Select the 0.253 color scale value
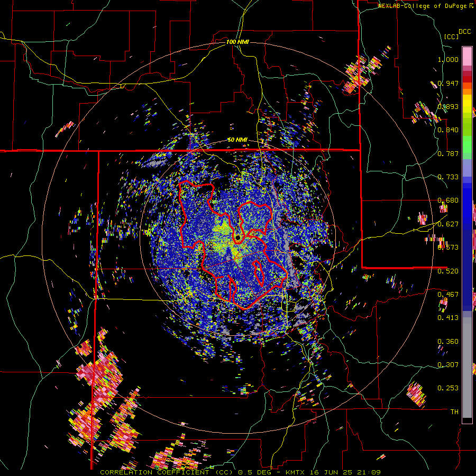 click(448, 388)
